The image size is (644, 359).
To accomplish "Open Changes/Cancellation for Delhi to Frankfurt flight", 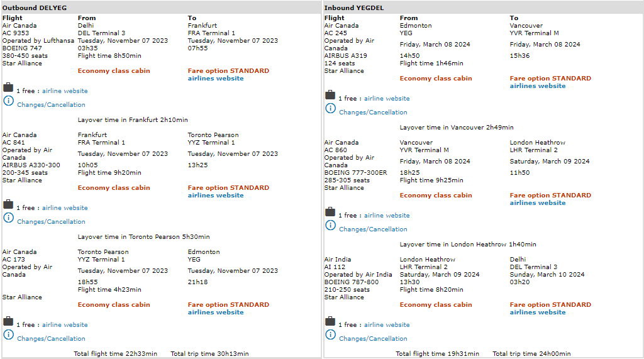I will pyautogui.click(x=51, y=105).
